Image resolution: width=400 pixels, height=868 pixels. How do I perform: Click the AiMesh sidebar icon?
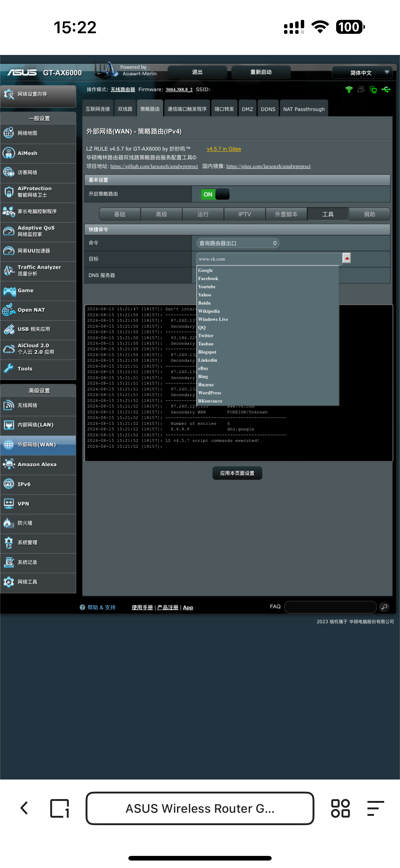point(9,153)
